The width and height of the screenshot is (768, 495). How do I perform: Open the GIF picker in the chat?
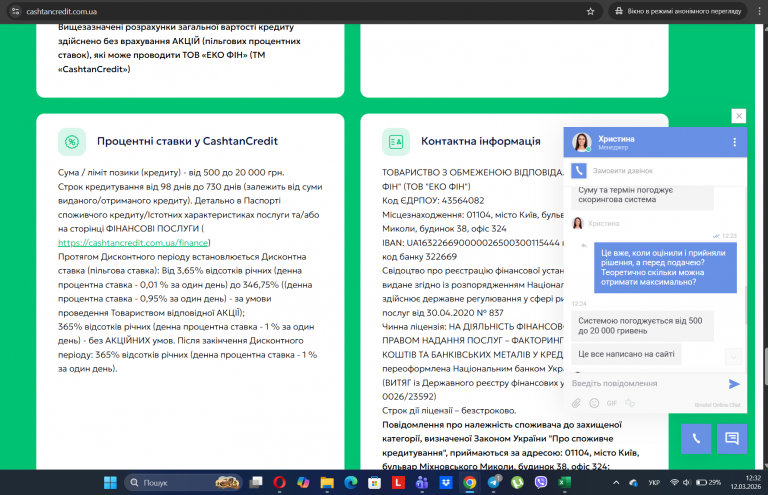pyautogui.click(x=612, y=403)
